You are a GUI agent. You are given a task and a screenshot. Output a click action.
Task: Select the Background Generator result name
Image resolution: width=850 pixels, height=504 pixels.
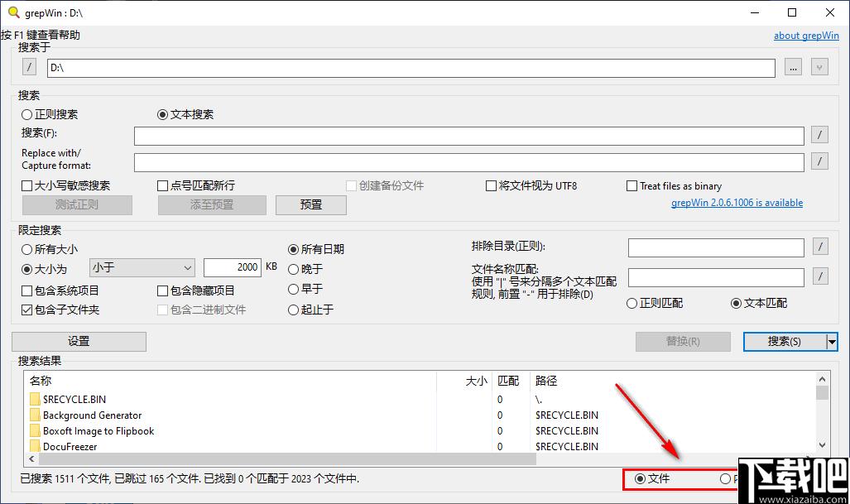click(x=92, y=415)
